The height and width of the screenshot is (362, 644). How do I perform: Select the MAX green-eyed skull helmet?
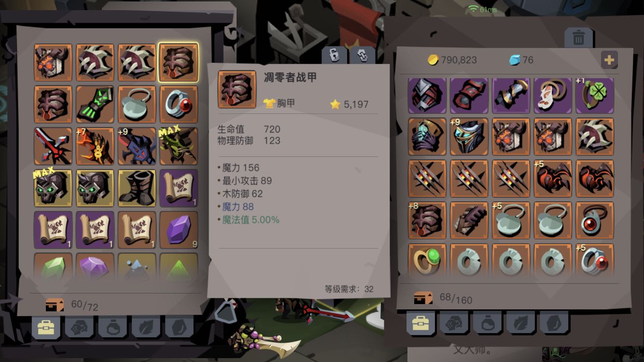(x=53, y=188)
